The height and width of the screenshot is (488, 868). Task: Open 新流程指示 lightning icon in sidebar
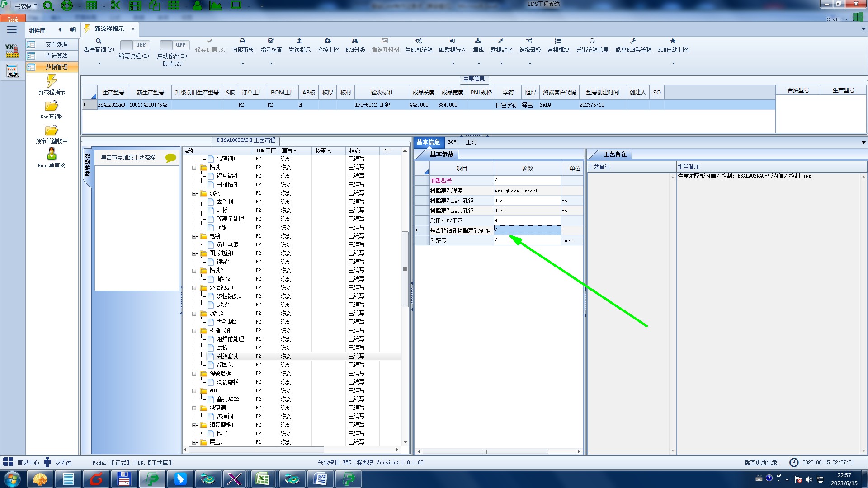point(52,81)
